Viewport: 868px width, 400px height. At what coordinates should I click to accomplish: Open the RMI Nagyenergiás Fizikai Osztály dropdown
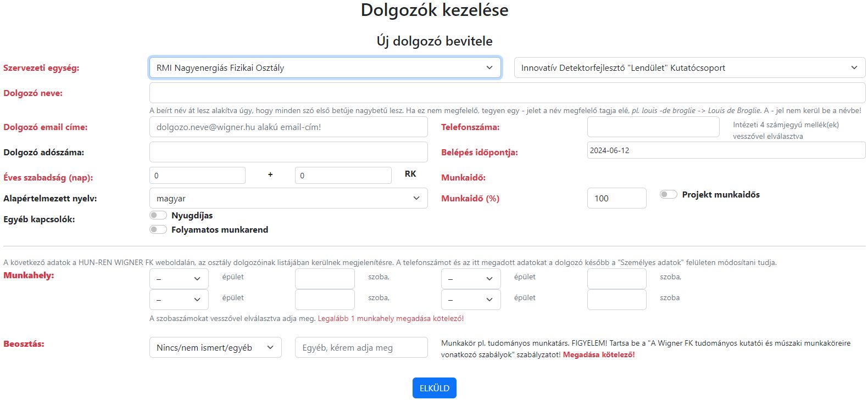pos(325,67)
